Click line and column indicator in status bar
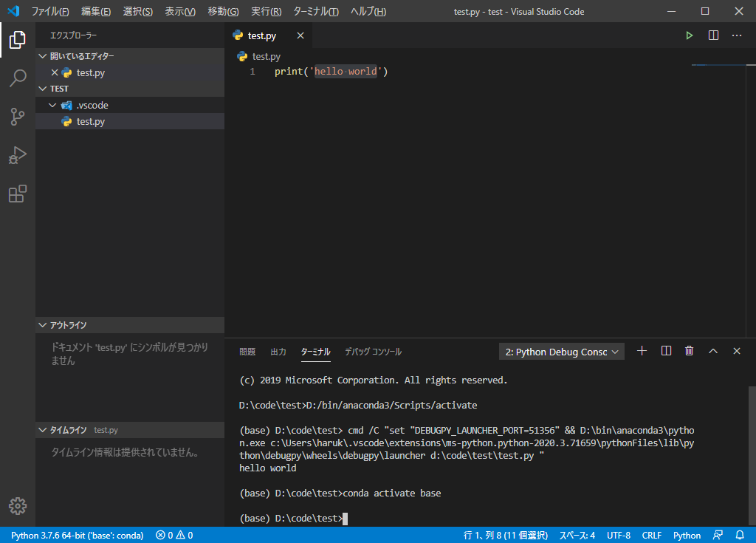Image resolution: width=756 pixels, height=543 pixels. [x=505, y=535]
